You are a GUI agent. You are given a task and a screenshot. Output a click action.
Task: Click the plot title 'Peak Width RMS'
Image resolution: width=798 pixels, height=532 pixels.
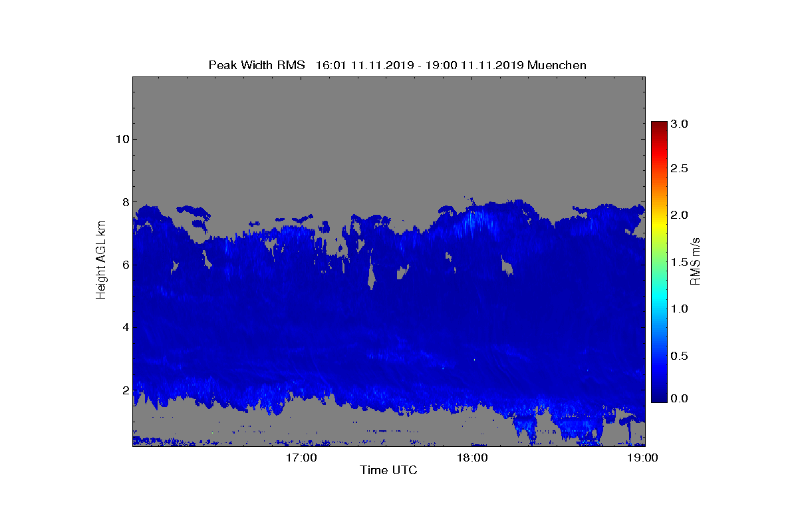point(257,65)
